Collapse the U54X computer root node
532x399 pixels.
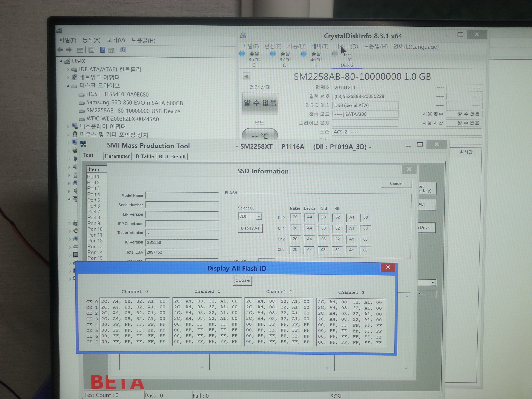(x=61, y=61)
